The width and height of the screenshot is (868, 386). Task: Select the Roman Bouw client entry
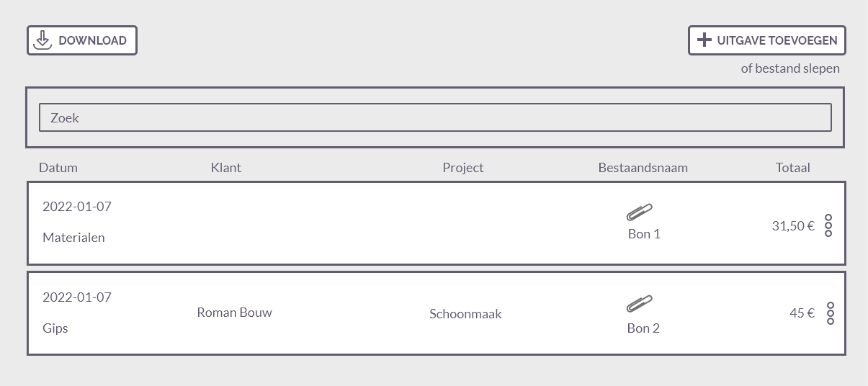pyautogui.click(x=235, y=313)
